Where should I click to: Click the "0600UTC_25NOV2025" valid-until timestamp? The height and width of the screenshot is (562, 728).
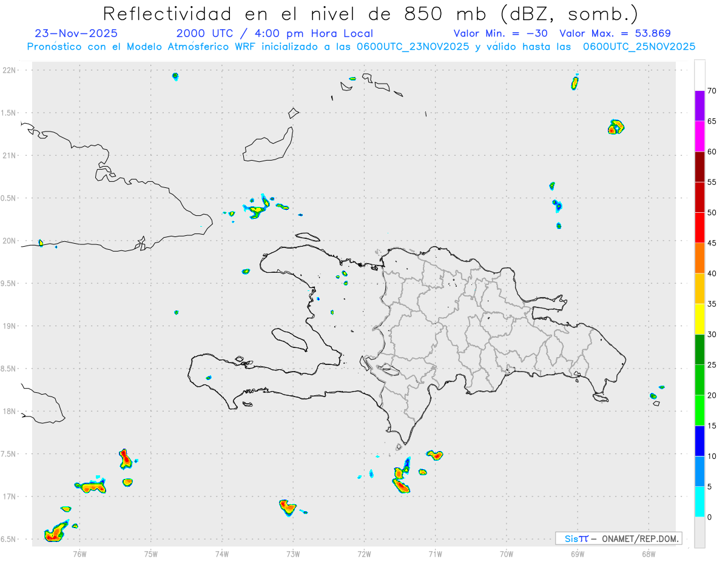point(639,47)
